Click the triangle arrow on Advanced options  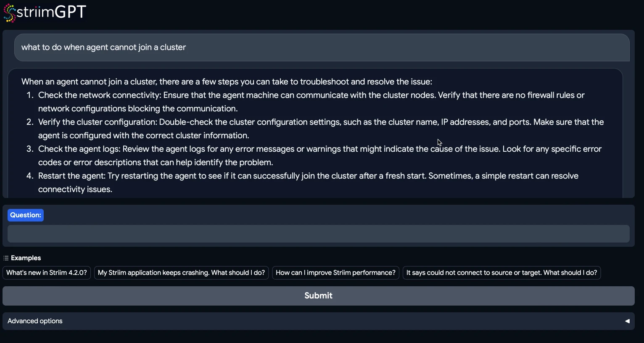point(627,321)
